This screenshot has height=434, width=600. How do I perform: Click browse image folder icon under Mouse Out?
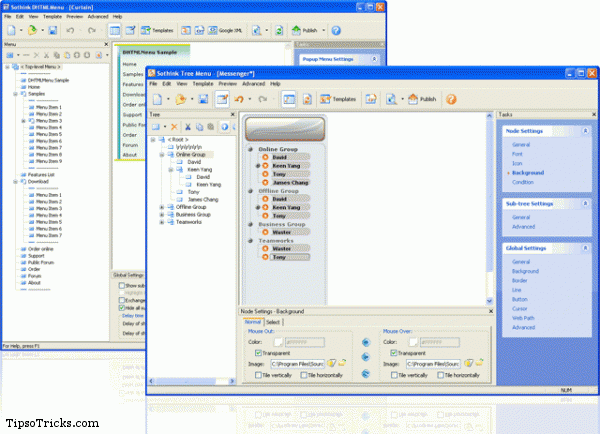coord(342,362)
